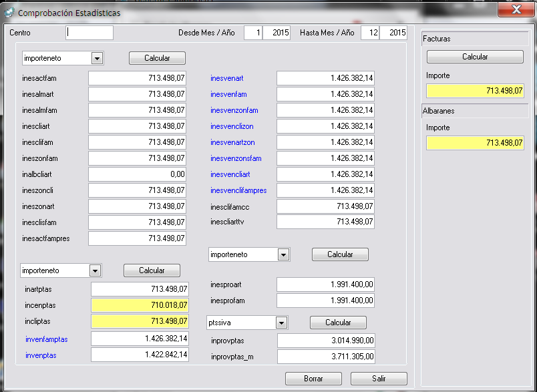The height and width of the screenshot is (392, 537).
Task: Click the Hasta Mes field showing 12
Action: 370,33
